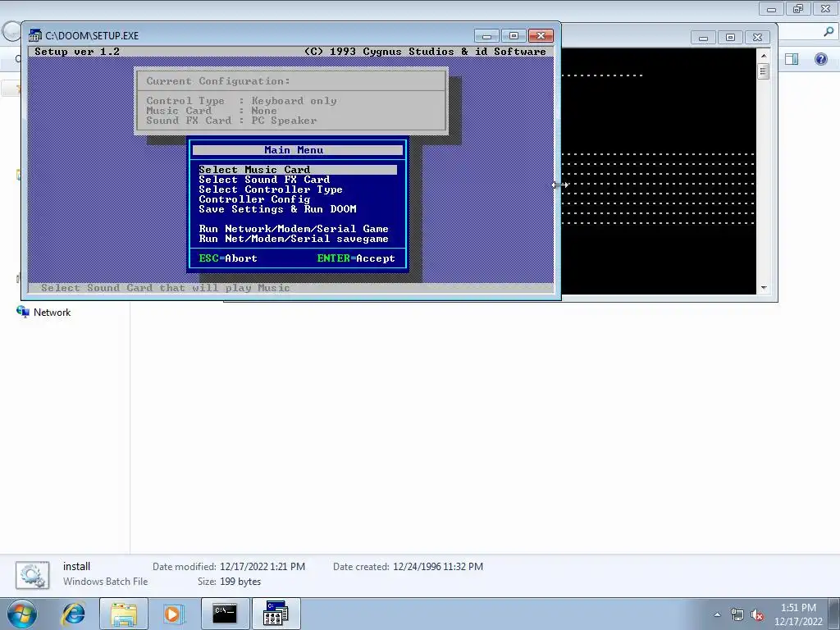
Task: Click console scrollbar up arrow
Action: [x=764, y=55]
